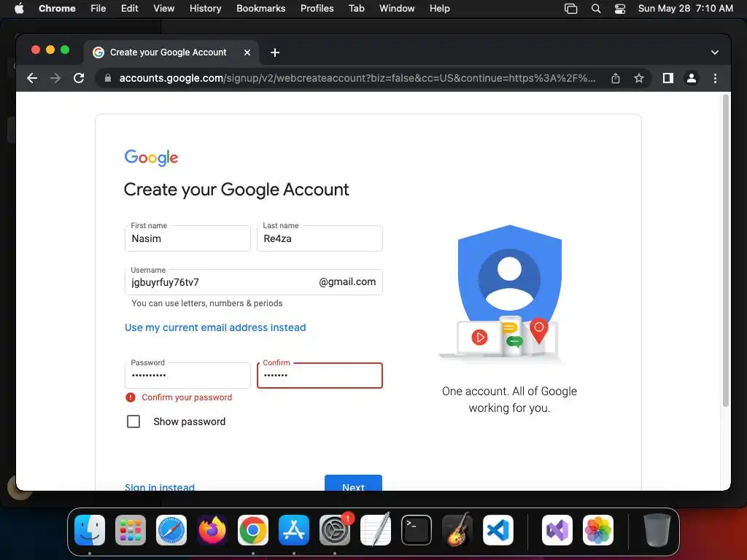The height and width of the screenshot is (560, 747).
Task: Open Firefox from the dock
Action: [x=212, y=530]
